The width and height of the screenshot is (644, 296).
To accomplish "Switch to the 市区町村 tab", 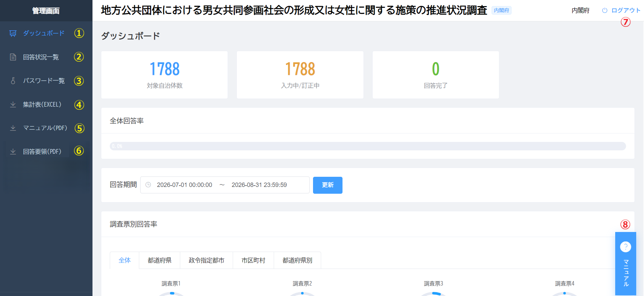I will 253,260.
